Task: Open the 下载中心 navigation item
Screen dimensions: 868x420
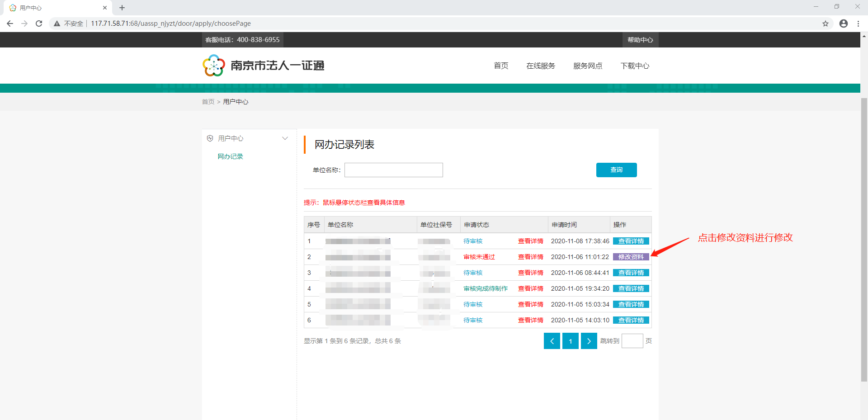Action: (x=635, y=66)
